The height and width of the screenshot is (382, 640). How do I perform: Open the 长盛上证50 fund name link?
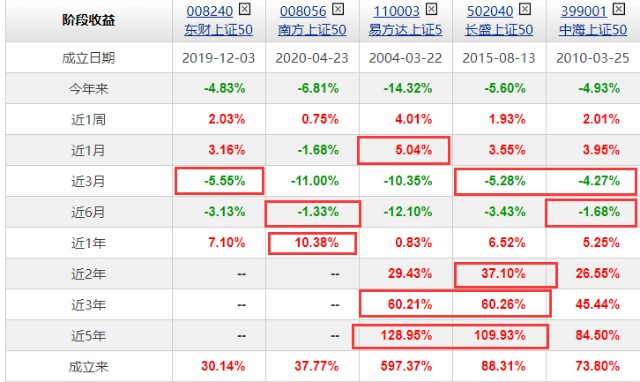point(499,30)
